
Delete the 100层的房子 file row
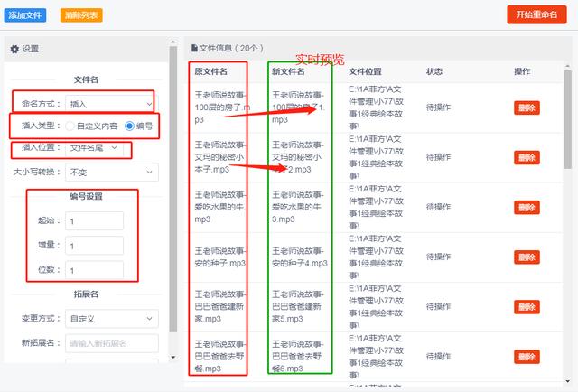[x=527, y=107]
